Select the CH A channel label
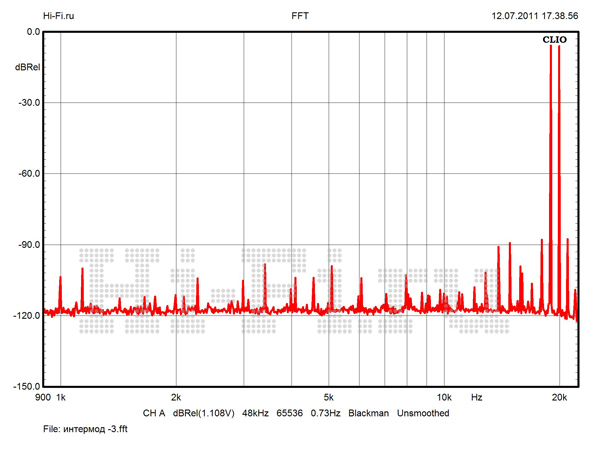 pyautogui.click(x=154, y=413)
